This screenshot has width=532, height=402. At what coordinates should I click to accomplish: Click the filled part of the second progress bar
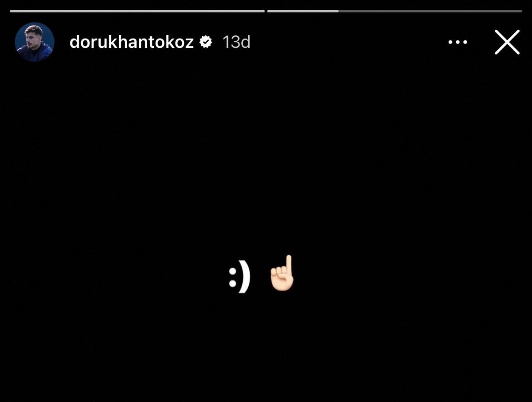[303, 11]
